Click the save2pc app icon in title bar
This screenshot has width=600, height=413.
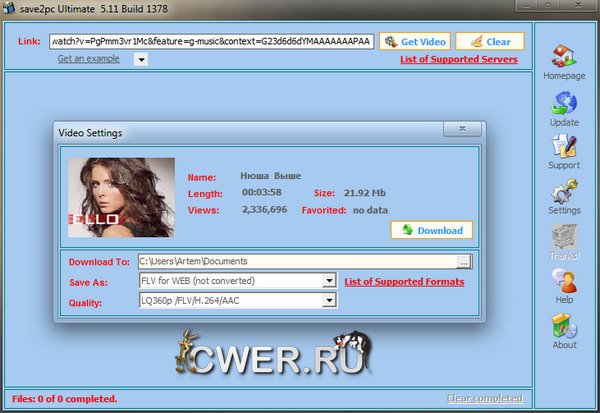click(9, 8)
